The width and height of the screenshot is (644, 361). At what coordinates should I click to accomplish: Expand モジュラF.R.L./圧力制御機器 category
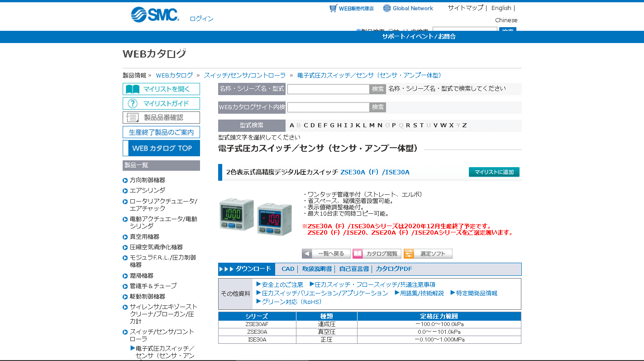pyautogui.click(x=163, y=261)
